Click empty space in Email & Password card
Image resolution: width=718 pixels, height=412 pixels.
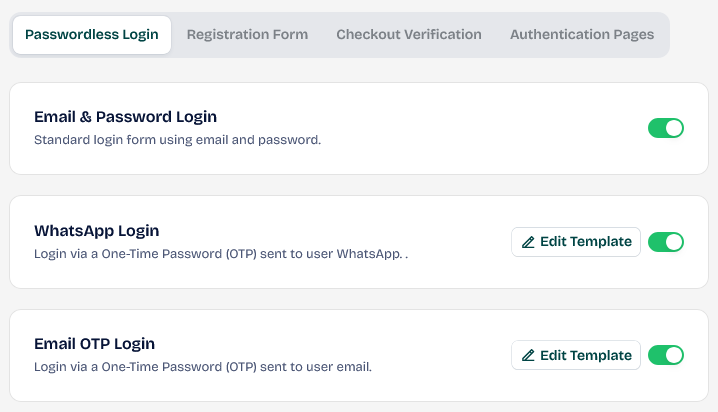tap(480, 128)
